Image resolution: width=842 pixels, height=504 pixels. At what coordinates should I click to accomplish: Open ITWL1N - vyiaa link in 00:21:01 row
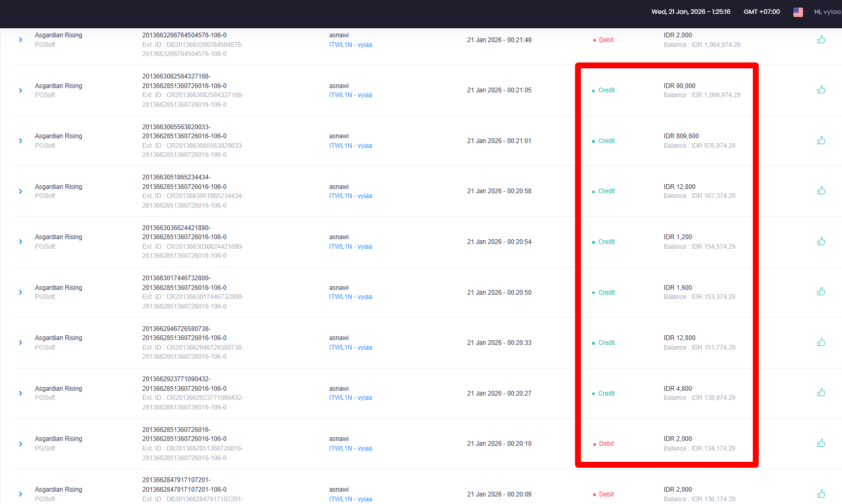coord(351,146)
